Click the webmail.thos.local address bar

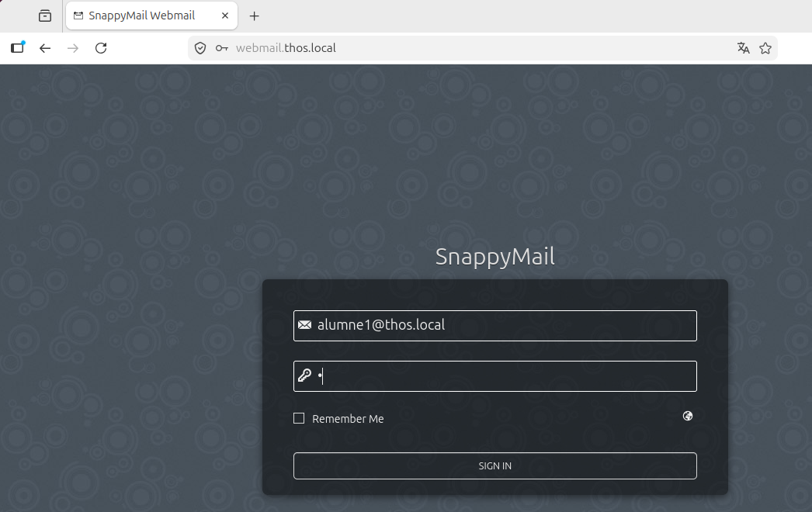pyautogui.click(x=481, y=48)
